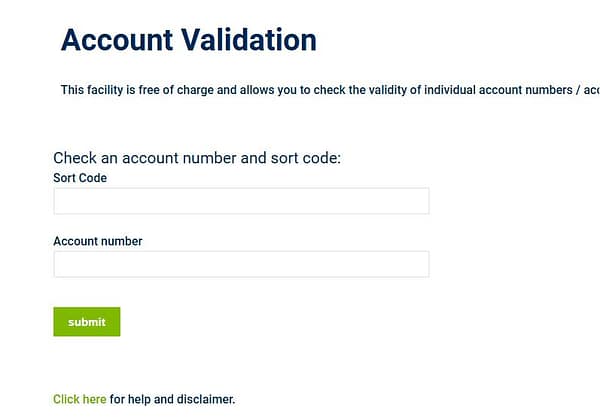This screenshot has height=420, width=600.
Task: Click the word 'validity' in the description
Action: 381,90
